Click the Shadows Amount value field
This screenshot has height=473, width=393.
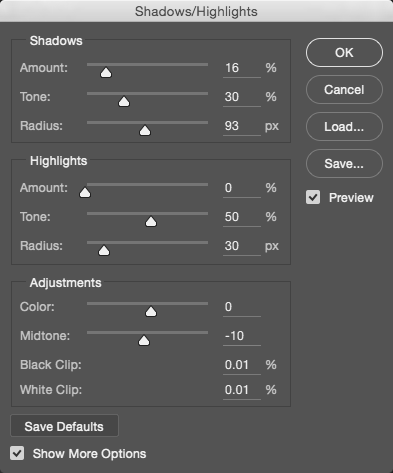(x=242, y=68)
